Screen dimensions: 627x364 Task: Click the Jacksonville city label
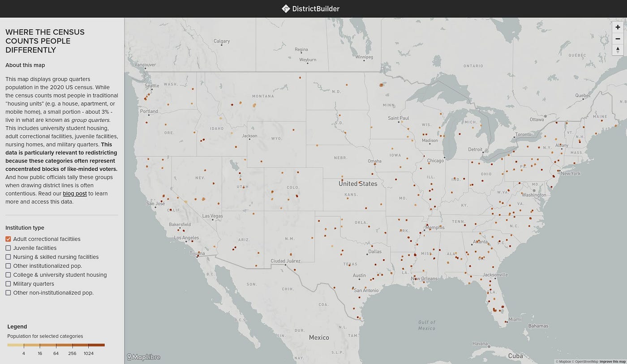click(495, 275)
